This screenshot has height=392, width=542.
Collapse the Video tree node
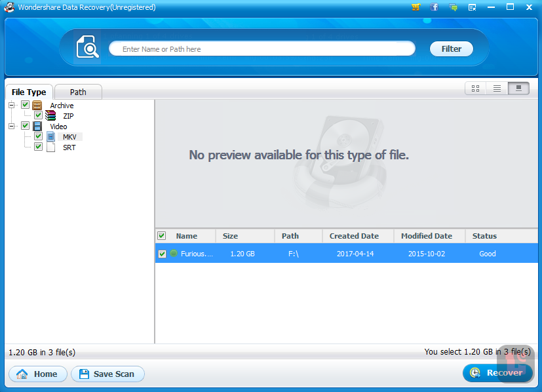(x=11, y=126)
